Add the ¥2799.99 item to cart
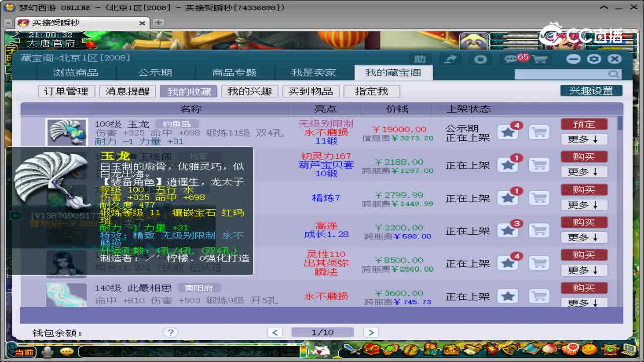This screenshot has height=362, width=644. pos(539,198)
